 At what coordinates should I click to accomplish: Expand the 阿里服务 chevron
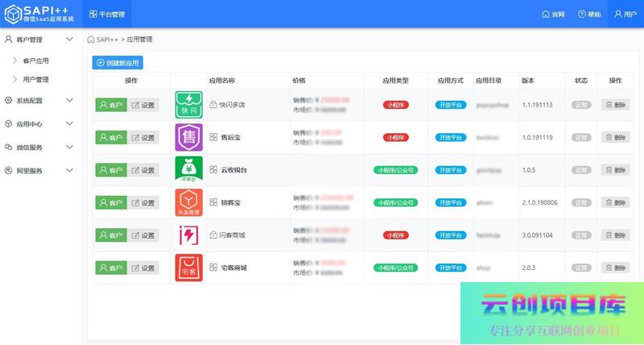click(x=69, y=171)
